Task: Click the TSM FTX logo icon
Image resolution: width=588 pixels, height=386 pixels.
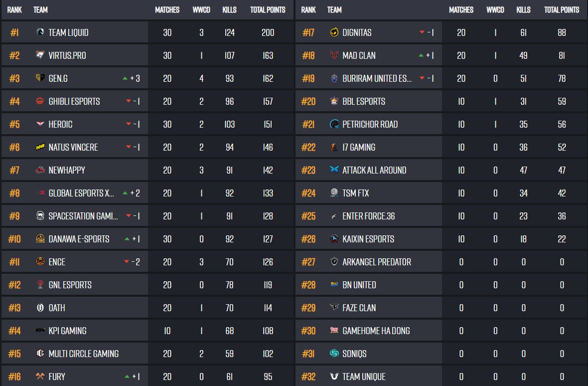Action: 334,193
